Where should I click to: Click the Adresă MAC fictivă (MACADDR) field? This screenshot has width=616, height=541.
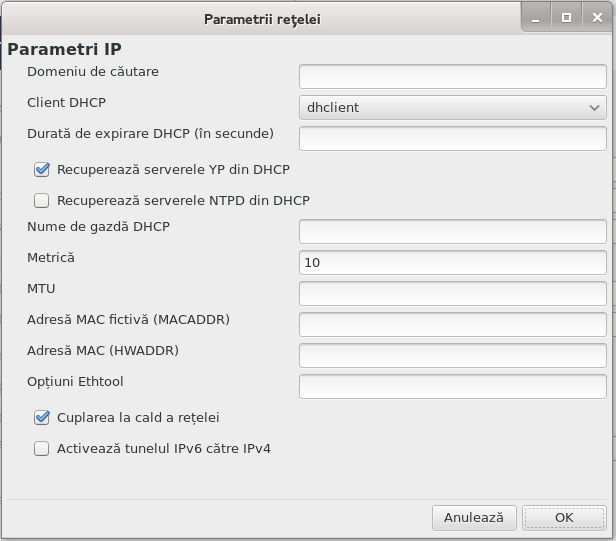[x=453, y=325]
